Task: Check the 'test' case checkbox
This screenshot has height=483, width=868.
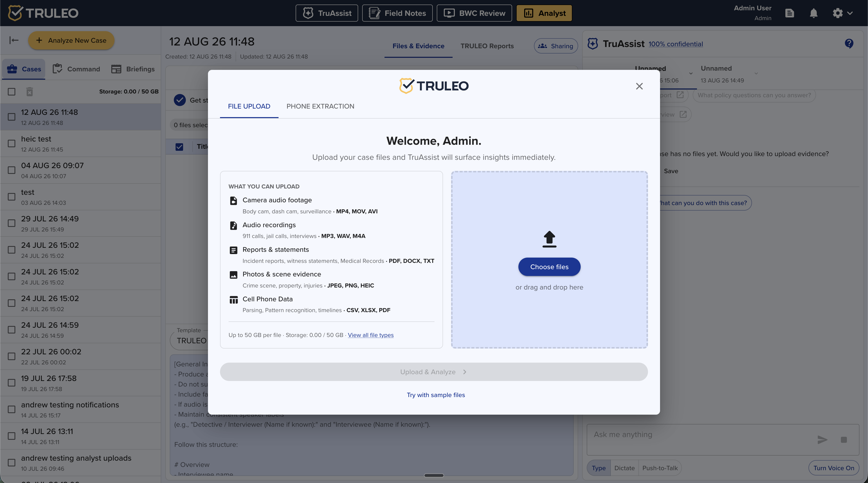Action: (12, 197)
